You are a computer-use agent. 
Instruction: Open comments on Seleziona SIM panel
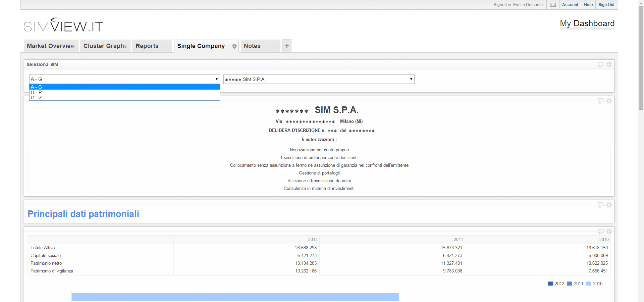[600, 64]
